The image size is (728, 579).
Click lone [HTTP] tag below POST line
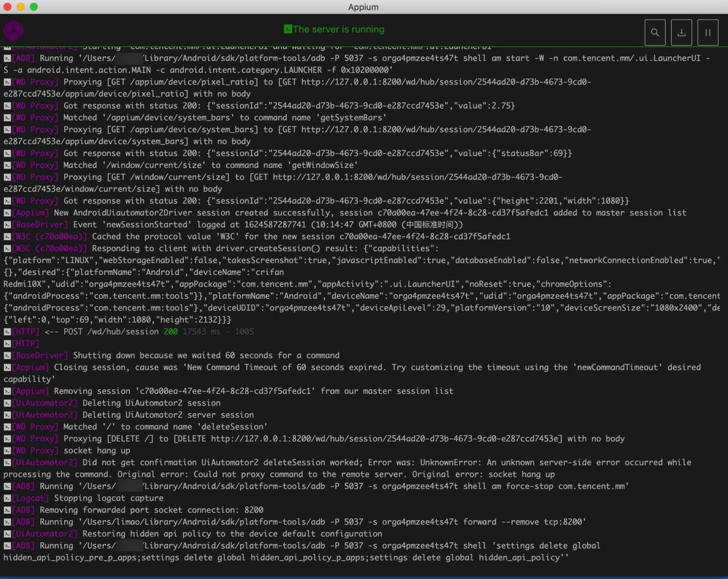pyautogui.click(x=26, y=344)
